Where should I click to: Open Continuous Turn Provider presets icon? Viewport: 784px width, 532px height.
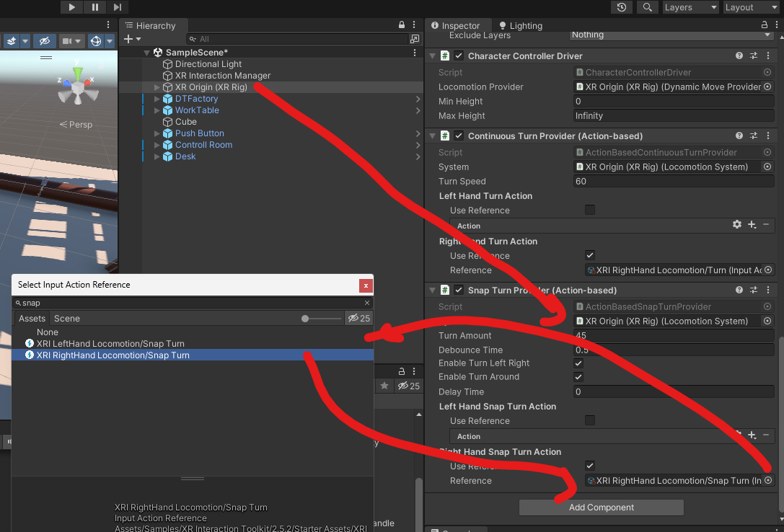pos(754,136)
